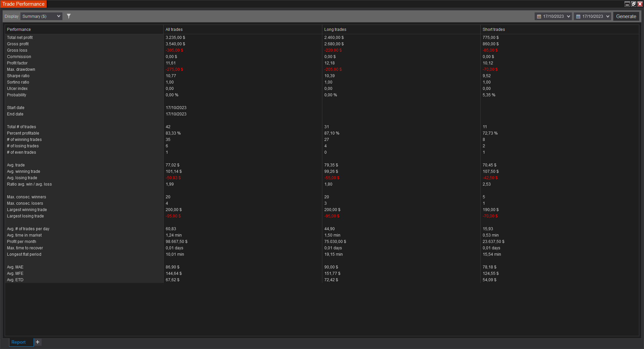Viewport: 644px width, 349px height.
Task: Select the Probability row label
Action: 16,95
